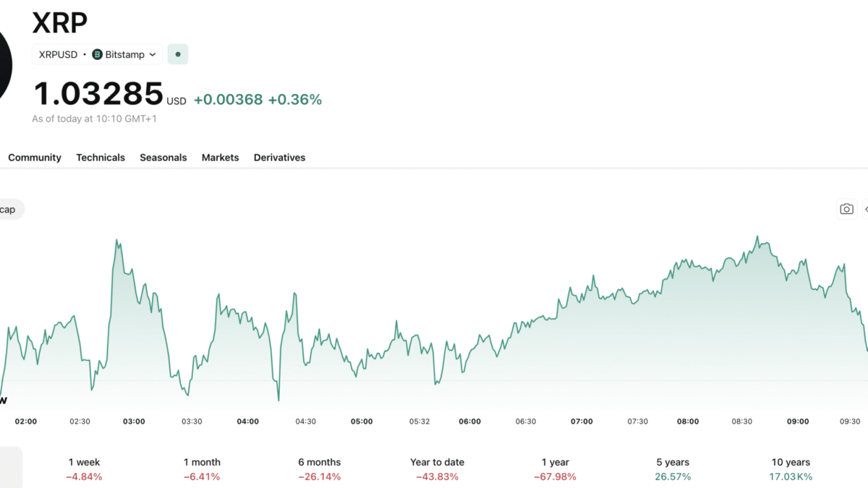Select the Year to date range
The image size is (868, 488).
437,468
